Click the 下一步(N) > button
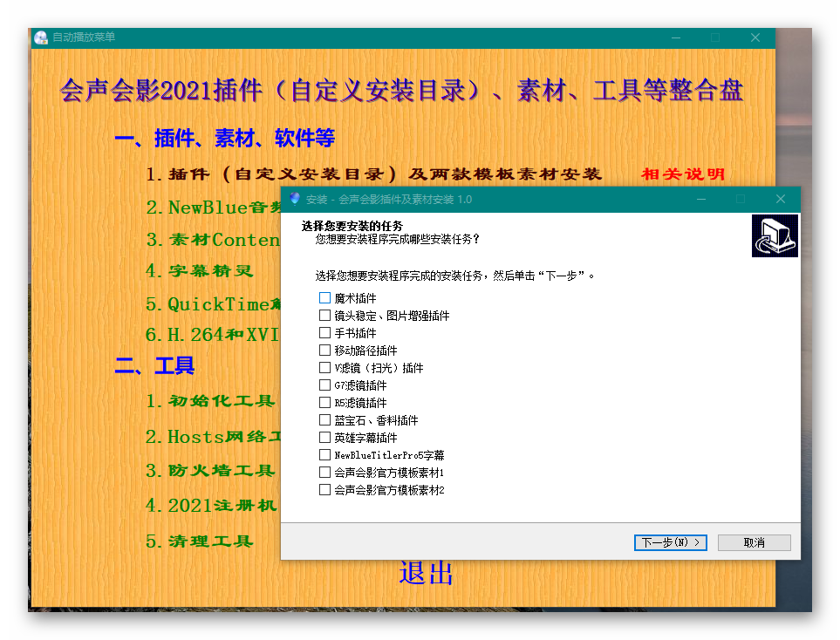The width and height of the screenshot is (840, 640). pos(670,542)
